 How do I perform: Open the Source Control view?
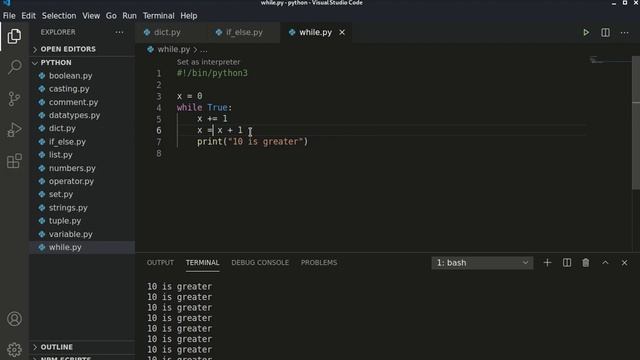14,98
